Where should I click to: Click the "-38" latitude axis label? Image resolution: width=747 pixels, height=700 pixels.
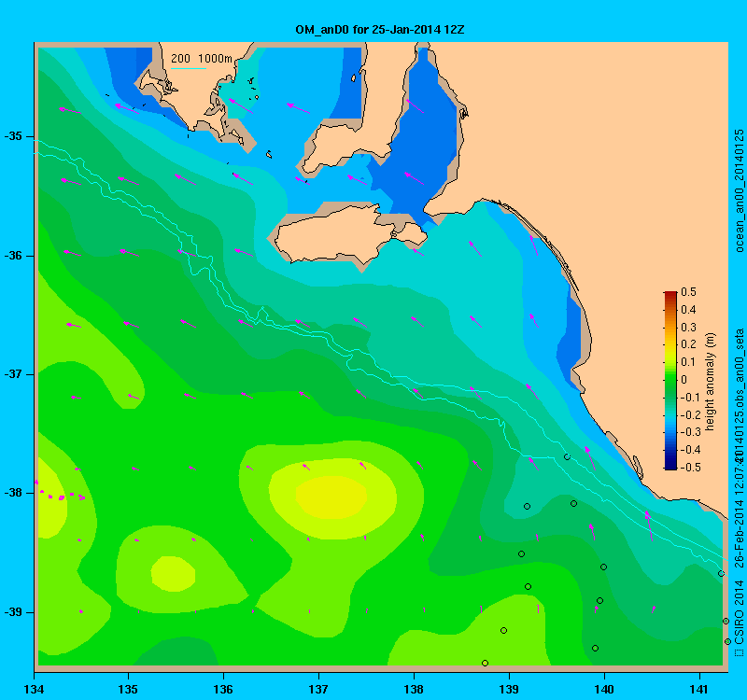pyautogui.click(x=13, y=493)
